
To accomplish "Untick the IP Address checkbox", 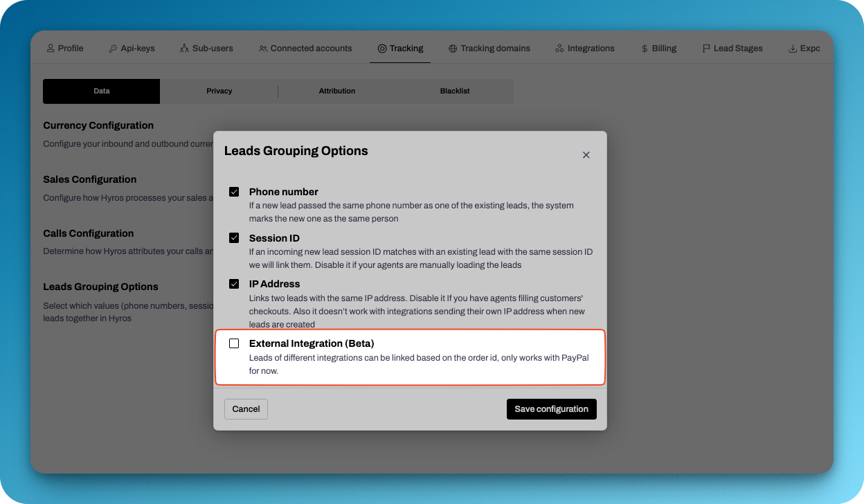I will (x=234, y=284).
